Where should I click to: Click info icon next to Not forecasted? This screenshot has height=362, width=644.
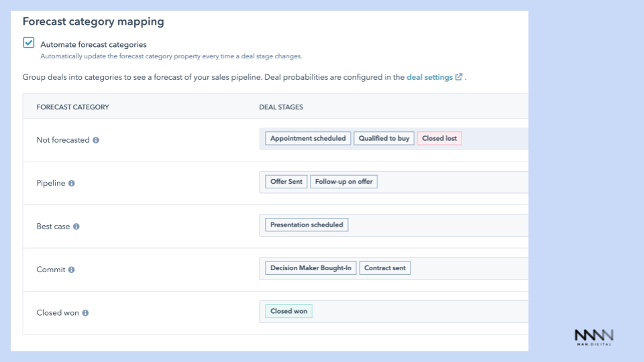coord(96,140)
